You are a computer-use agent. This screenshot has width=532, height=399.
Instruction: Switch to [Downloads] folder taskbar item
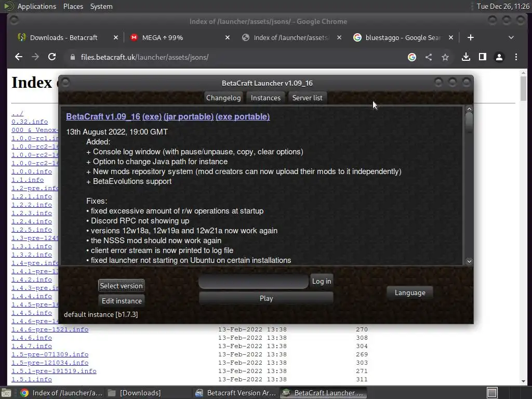pyautogui.click(x=135, y=393)
